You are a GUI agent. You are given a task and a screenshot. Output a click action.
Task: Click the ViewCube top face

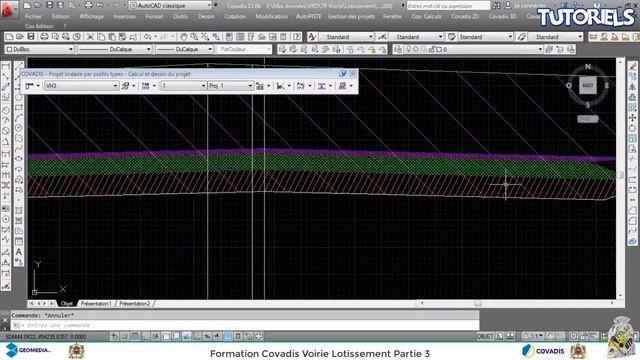click(x=588, y=86)
